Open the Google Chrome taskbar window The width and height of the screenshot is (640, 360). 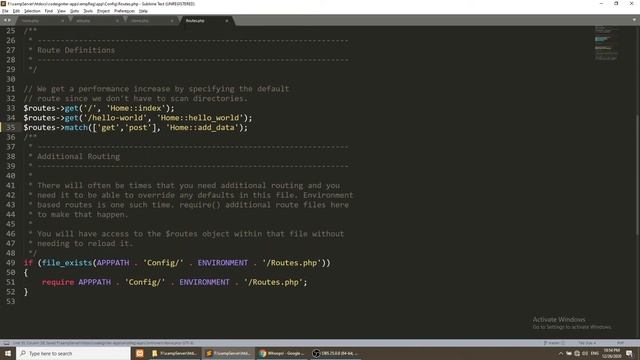coord(282,353)
